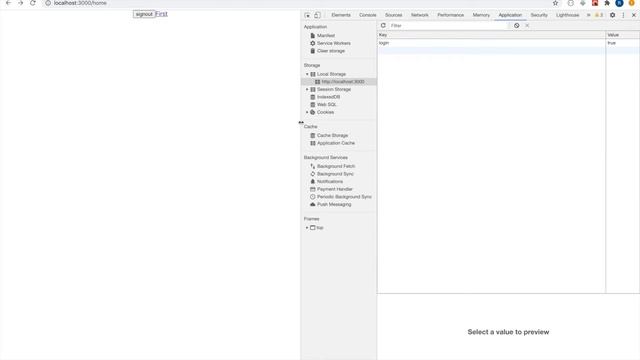
Task: Click the Key column header
Action: [491, 35]
